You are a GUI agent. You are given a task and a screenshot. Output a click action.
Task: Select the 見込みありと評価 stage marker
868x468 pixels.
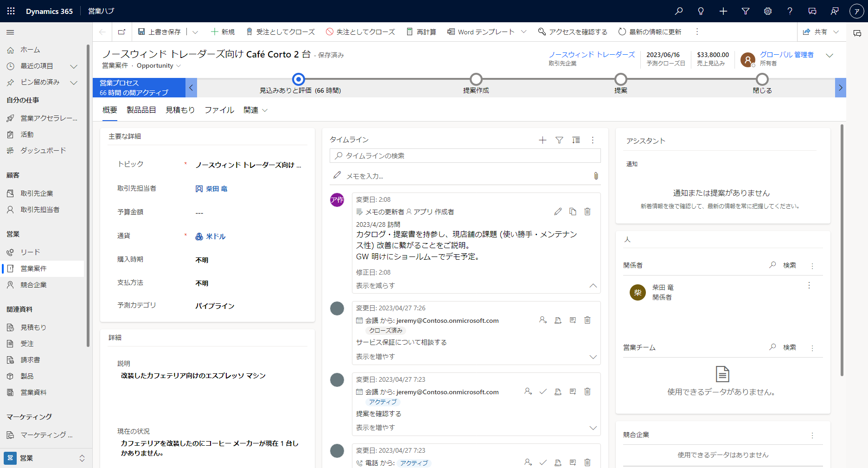click(x=299, y=79)
